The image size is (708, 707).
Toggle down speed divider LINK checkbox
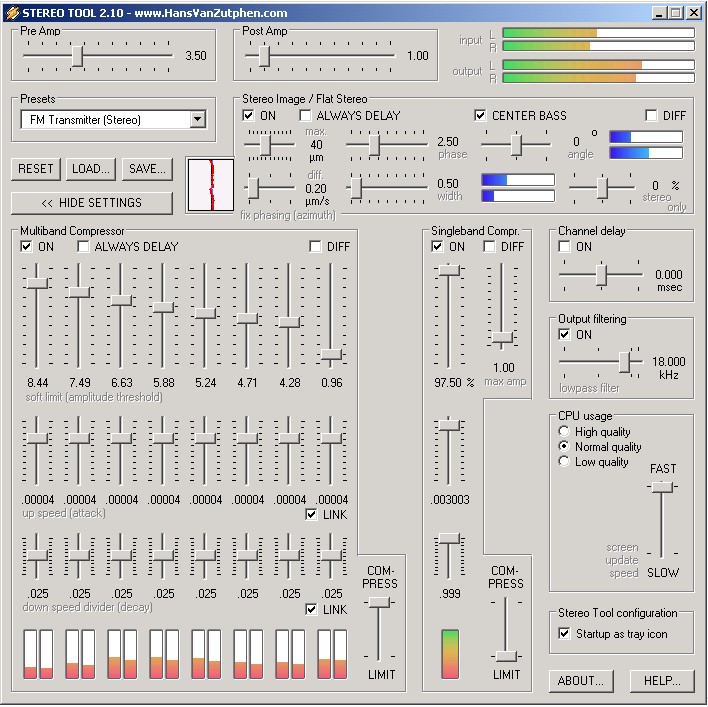(311, 609)
